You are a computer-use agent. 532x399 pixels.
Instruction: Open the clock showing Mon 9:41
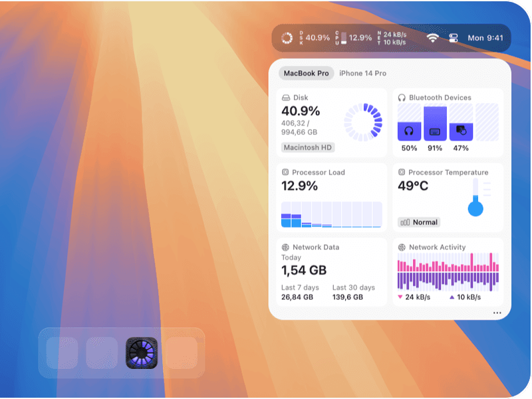point(485,38)
